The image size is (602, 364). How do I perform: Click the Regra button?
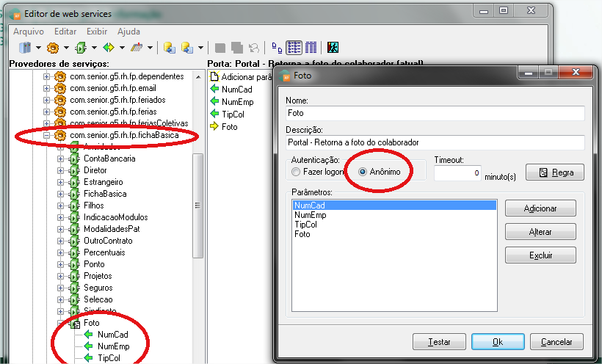(x=554, y=172)
